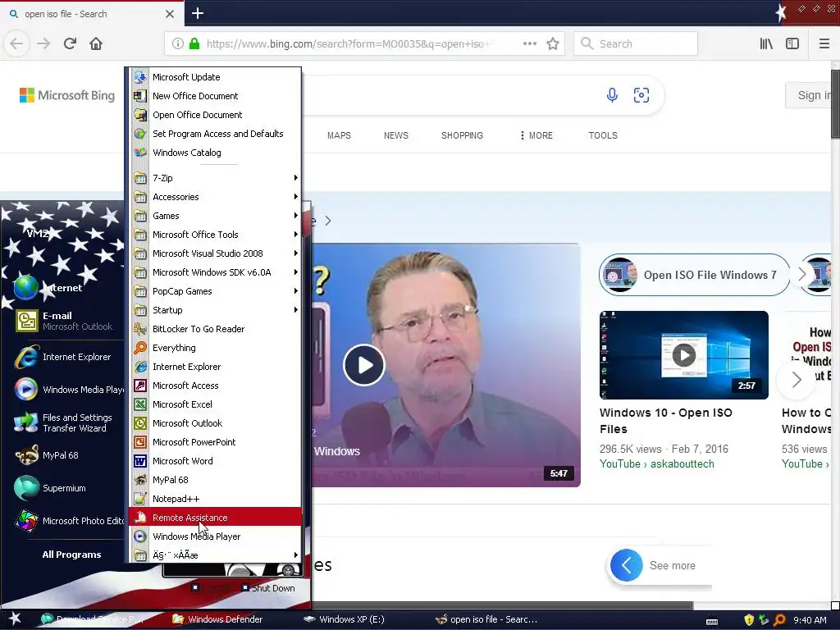Screen dimensions: 840x630
Task: Click the Microsoft Access icon
Action: 140,386
